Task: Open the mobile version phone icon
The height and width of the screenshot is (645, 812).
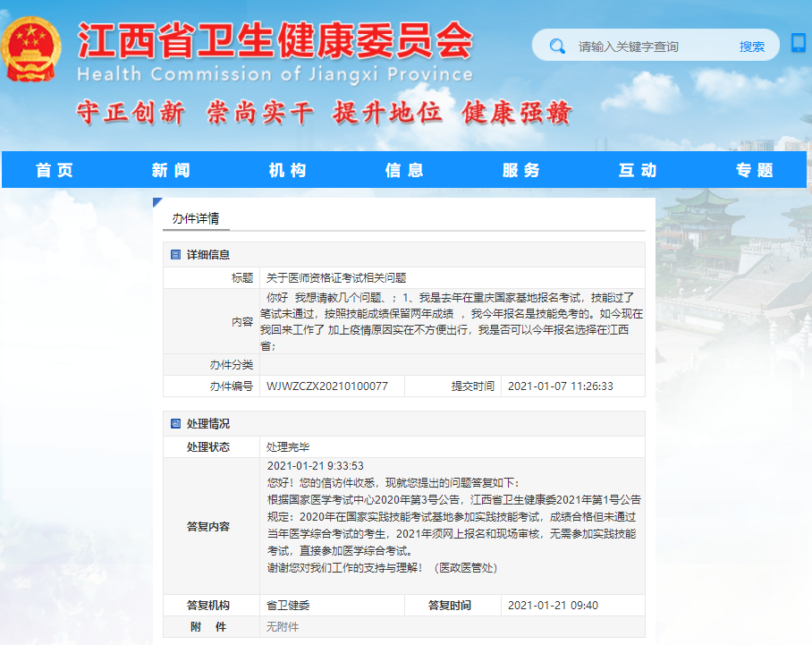Action: click(798, 43)
